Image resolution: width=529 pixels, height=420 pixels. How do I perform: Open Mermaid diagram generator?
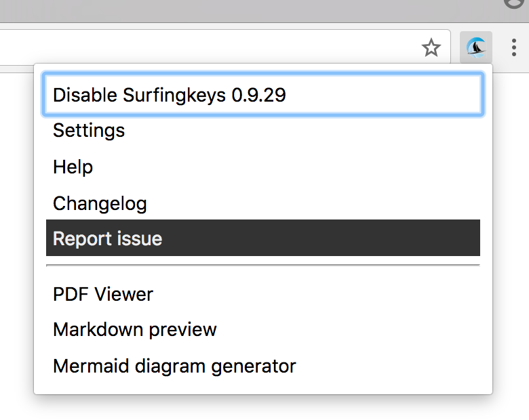263,366
